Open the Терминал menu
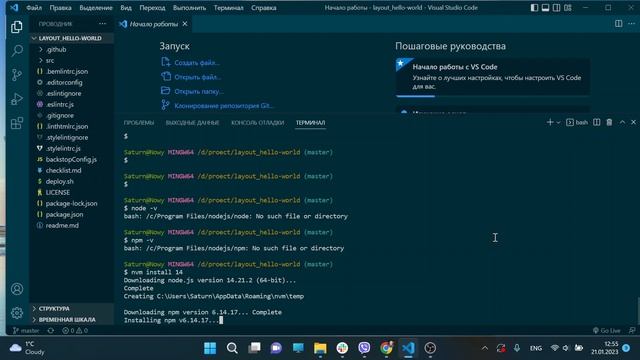This screenshot has width=640, height=360. tap(229, 8)
